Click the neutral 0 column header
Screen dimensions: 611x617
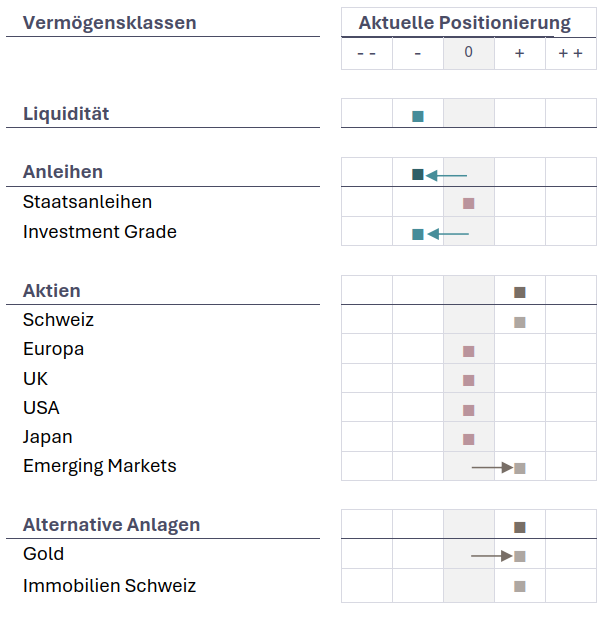469,52
